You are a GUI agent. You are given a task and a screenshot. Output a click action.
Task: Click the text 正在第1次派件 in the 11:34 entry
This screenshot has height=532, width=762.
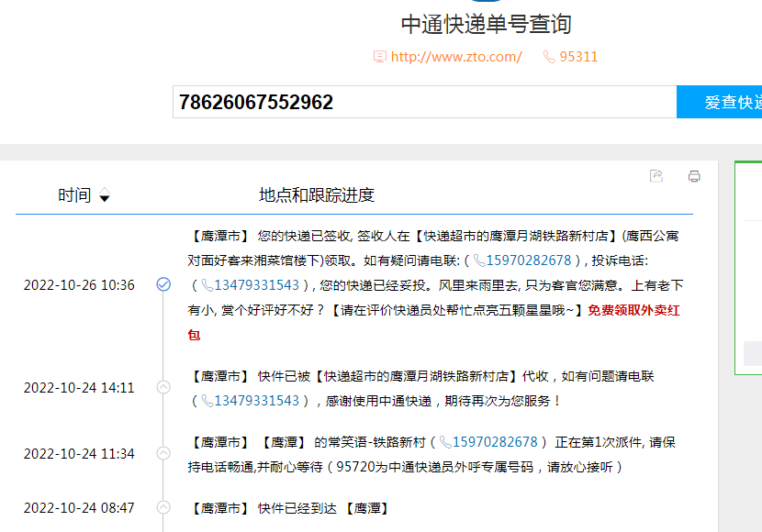coord(599,442)
